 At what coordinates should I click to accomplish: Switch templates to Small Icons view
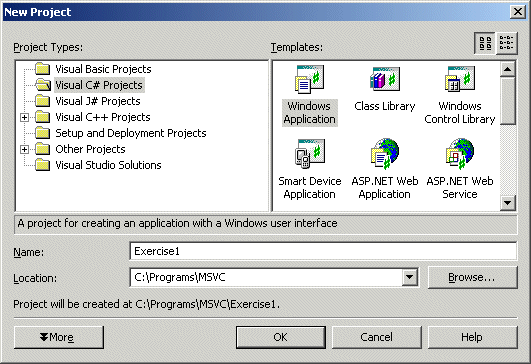point(507,43)
